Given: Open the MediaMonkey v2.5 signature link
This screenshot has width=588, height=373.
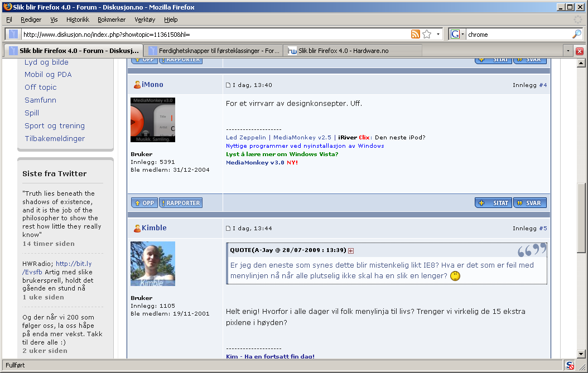Looking at the screenshot, I should (x=302, y=138).
